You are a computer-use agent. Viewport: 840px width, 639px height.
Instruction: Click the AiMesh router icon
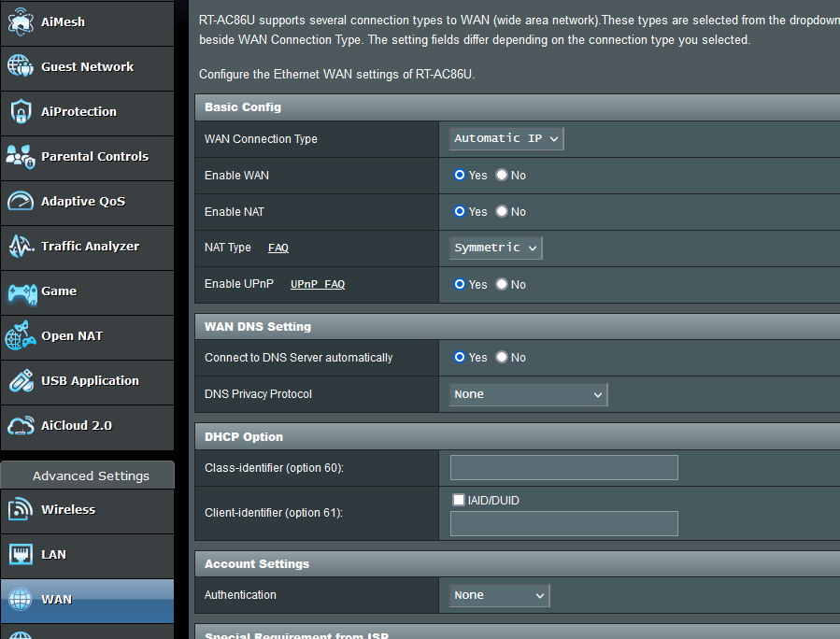click(x=21, y=22)
